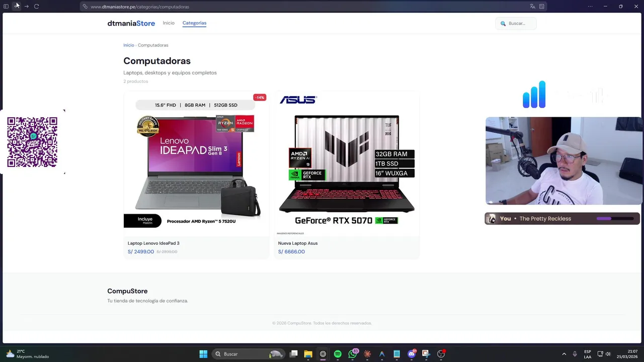The image size is (644, 362).
Task: Open Snipping Tool from taskbar
Action: 426,354
